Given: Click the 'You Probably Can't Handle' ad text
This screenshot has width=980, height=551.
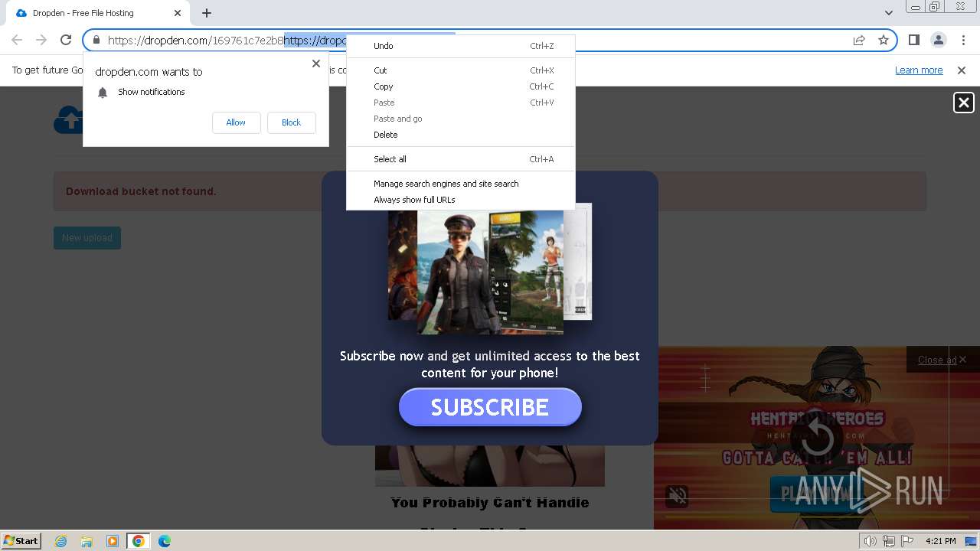Looking at the screenshot, I should click(x=490, y=503).
